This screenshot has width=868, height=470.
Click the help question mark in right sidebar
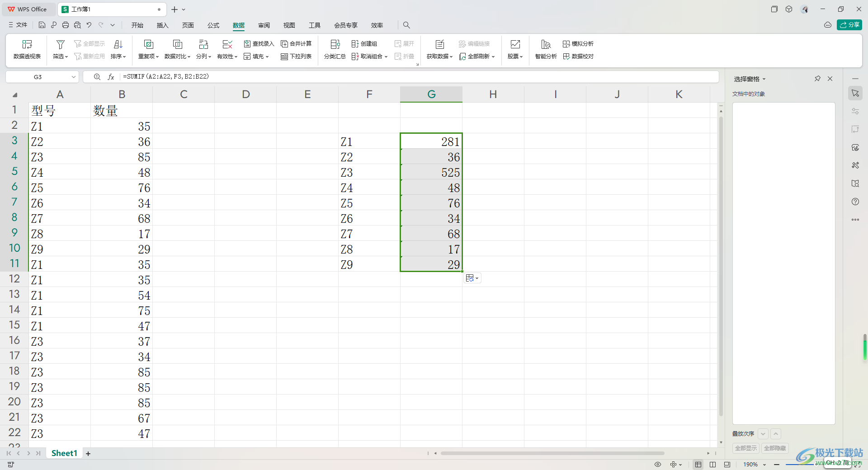(x=855, y=202)
